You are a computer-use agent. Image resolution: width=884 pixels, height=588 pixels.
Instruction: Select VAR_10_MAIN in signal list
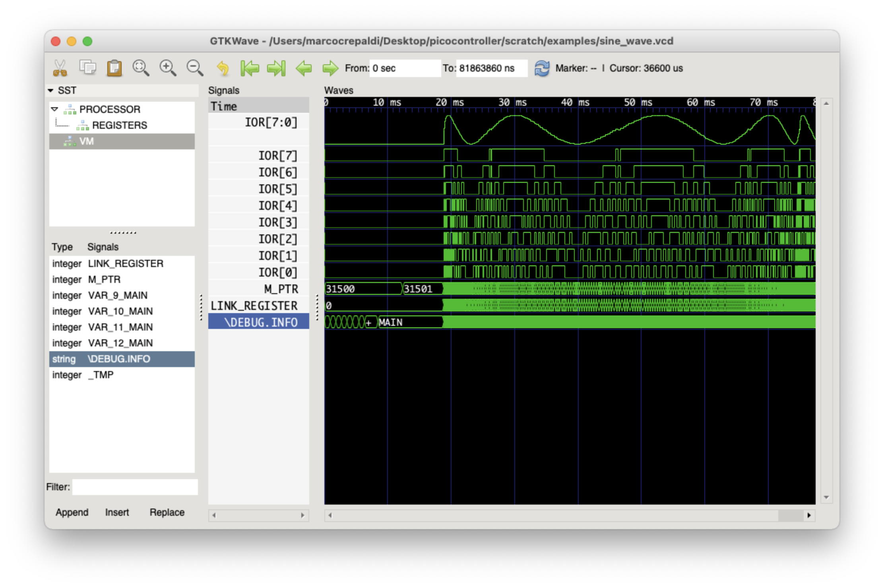point(120,311)
